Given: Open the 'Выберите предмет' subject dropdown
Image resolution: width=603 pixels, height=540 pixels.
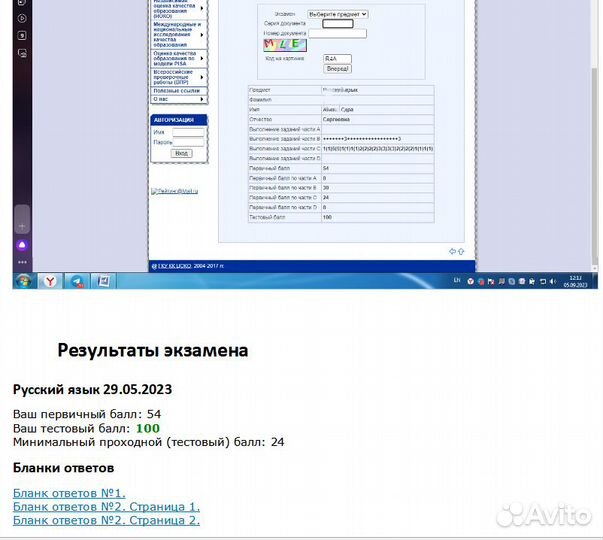Looking at the screenshot, I should [337, 14].
